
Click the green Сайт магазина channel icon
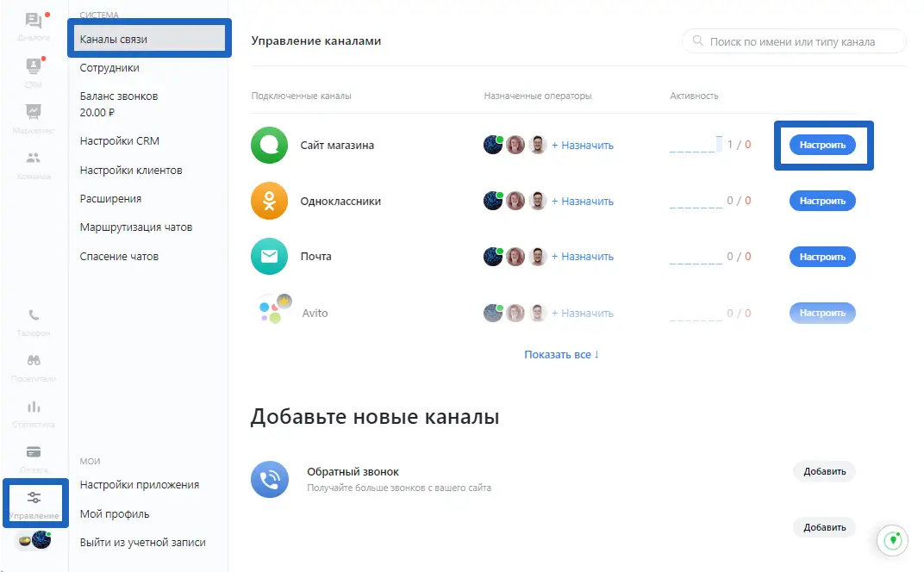(269, 145)
